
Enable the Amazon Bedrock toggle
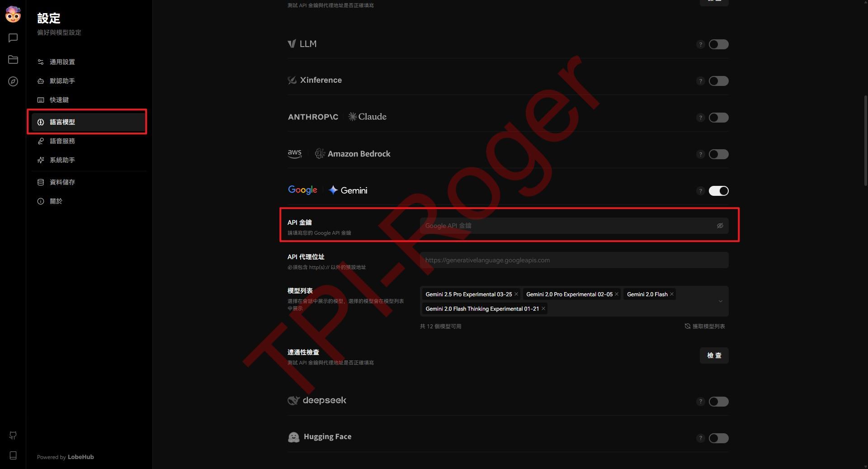tap(718, 154)
